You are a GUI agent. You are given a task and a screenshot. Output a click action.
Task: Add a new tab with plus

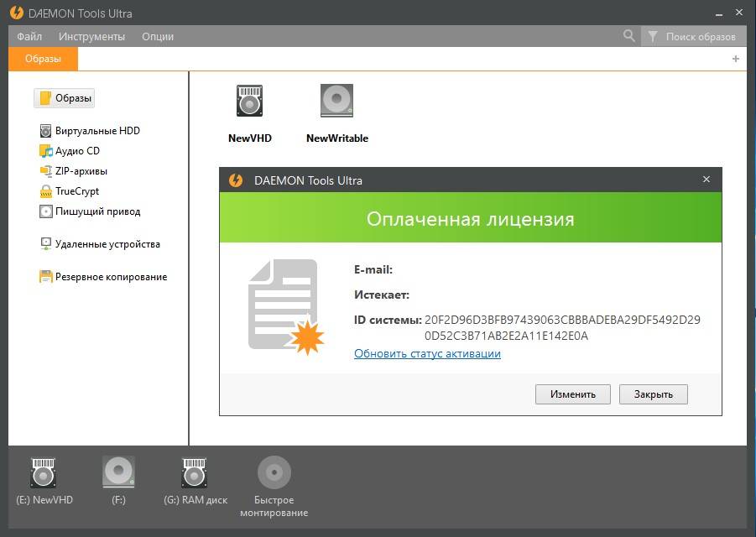point(736,59)
